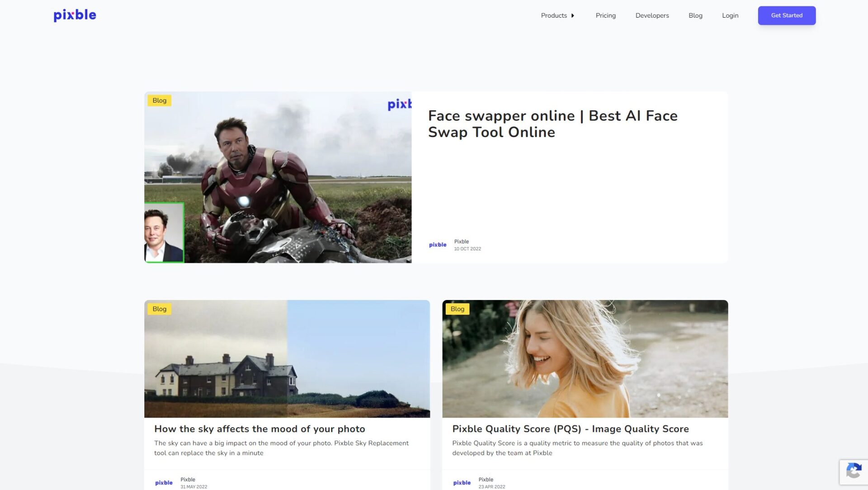Click Pixble author avatar dated 10 OCT 2022
868x490 pixels.
438,245
